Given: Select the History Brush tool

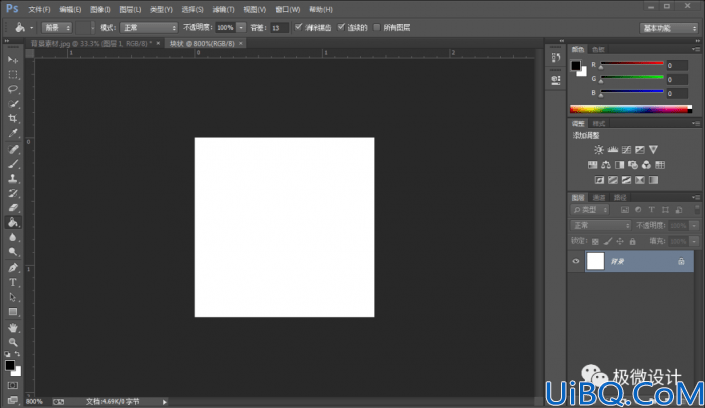Looking at the screenshot, I should point(13,193).
